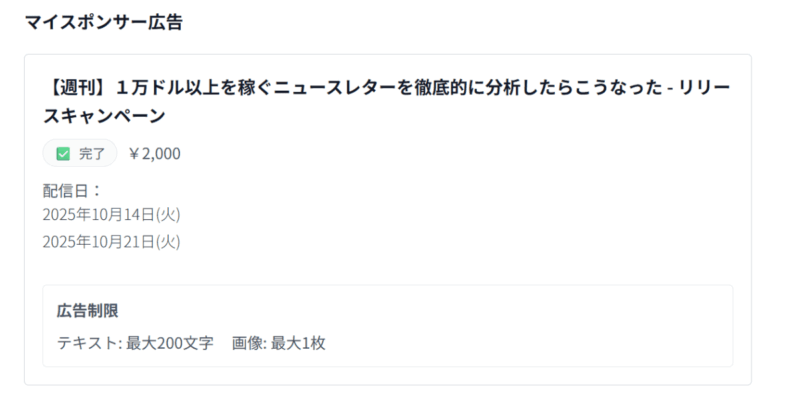800x400 pixels.
Task: Select the ¥2,000 price text
Action: (155, 154)
